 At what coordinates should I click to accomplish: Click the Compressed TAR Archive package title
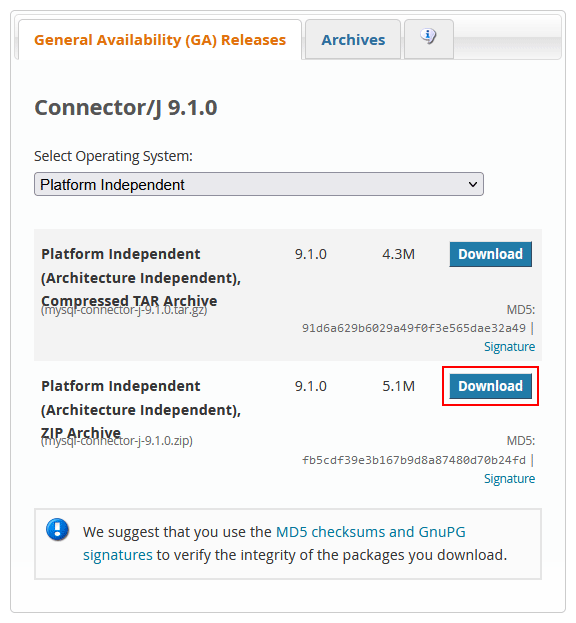pyautogui.click(x=141, y=277)
